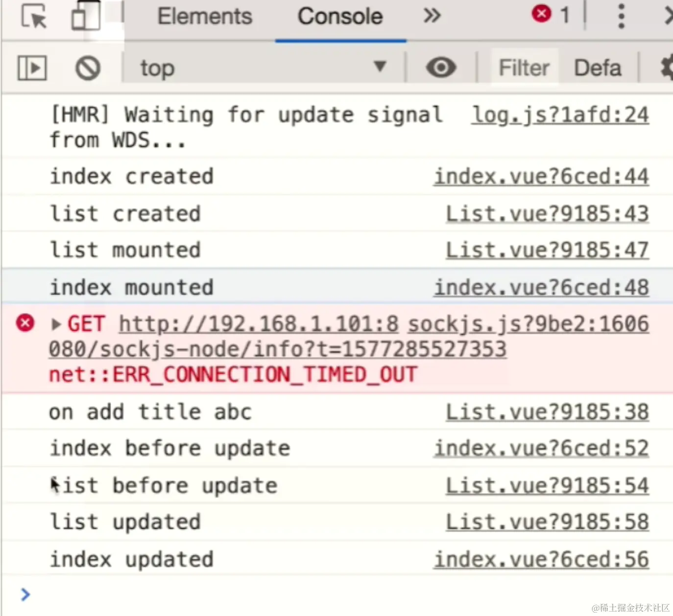Open the top JavaScript context dropdown
This screenshot has width=673, height=616.
pyautogui.click(x=264, y=68)
